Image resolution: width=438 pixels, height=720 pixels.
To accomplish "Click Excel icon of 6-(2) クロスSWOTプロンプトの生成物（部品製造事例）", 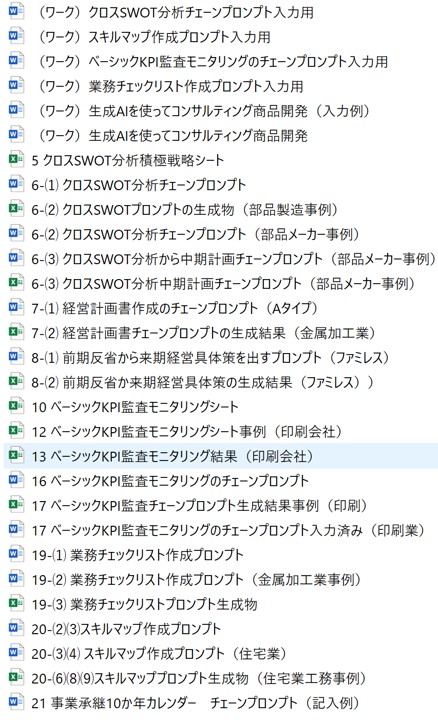I will tap(16, 209).
